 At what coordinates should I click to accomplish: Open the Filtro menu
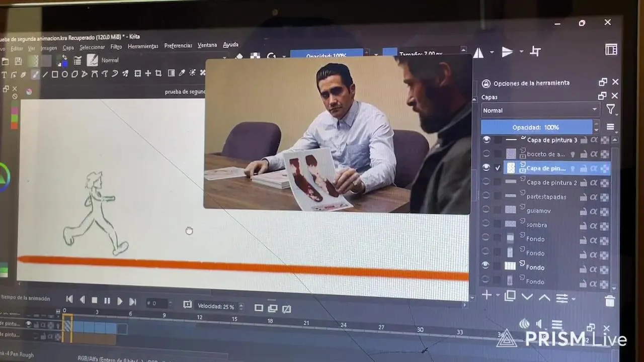(116, 47)
